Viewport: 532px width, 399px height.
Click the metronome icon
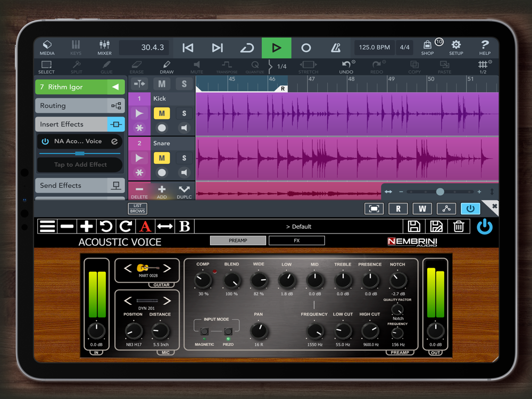[x=336, y=48]
